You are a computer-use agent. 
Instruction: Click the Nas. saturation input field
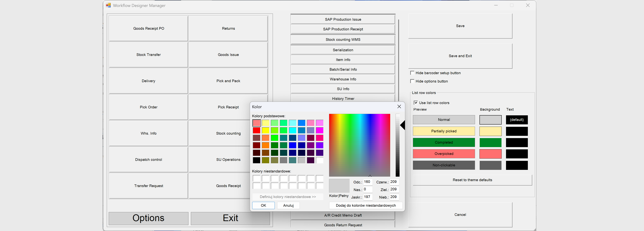(x=368, y=189)
